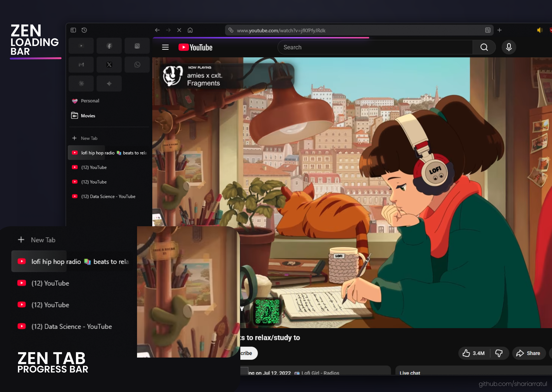Open browsing history clock icon

[x=84, y=30]
